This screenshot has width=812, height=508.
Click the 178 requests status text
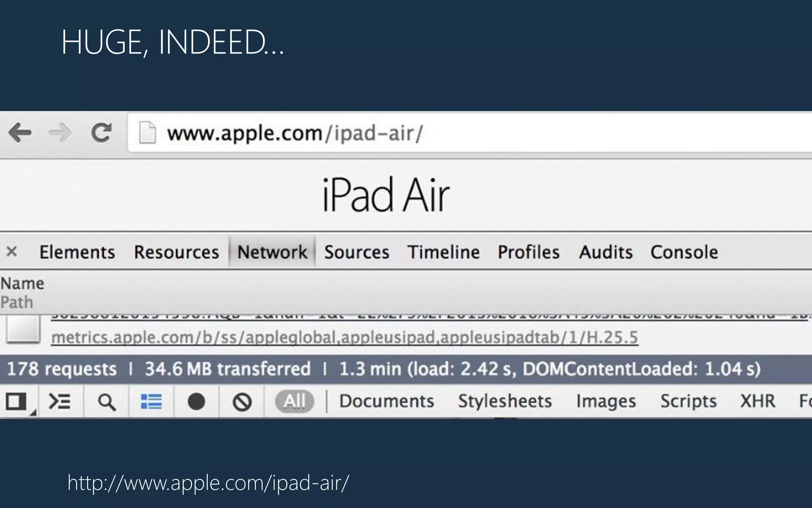pyautogui.click(x=62, y=369)
